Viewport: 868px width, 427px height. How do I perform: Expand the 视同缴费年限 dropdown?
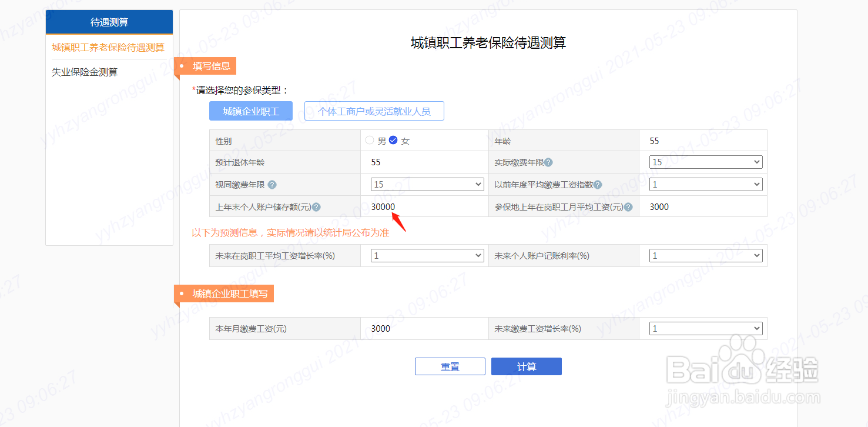[427, 185]
